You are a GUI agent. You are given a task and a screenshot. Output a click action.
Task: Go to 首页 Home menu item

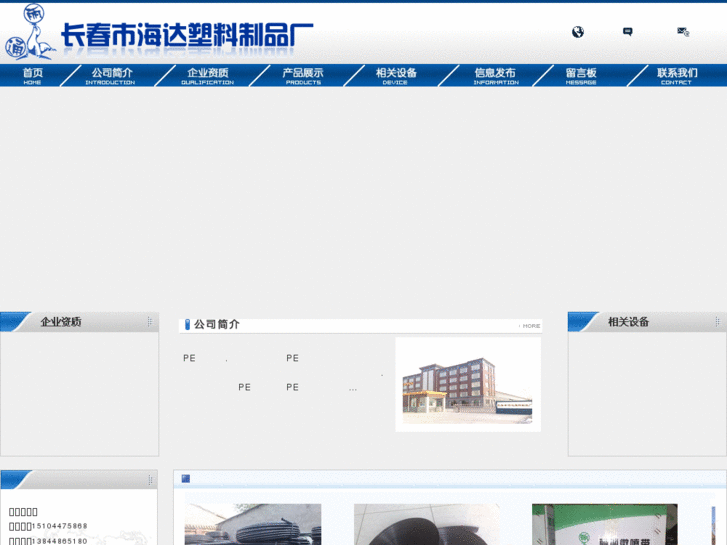click(32, 76)
